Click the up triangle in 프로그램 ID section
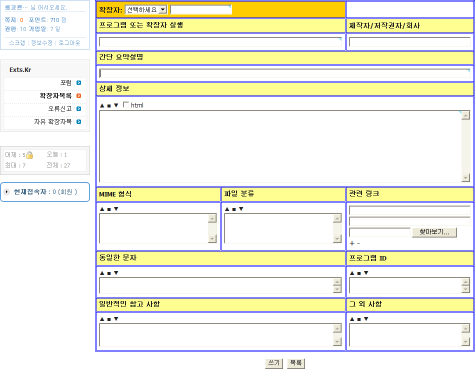Viewport: 475px width, 369px height. tap(352, 273)
